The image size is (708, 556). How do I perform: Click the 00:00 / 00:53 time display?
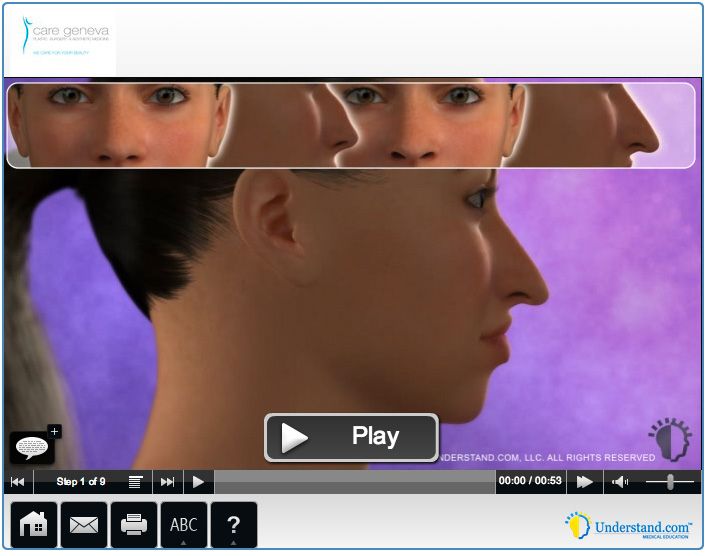point(530,481)
